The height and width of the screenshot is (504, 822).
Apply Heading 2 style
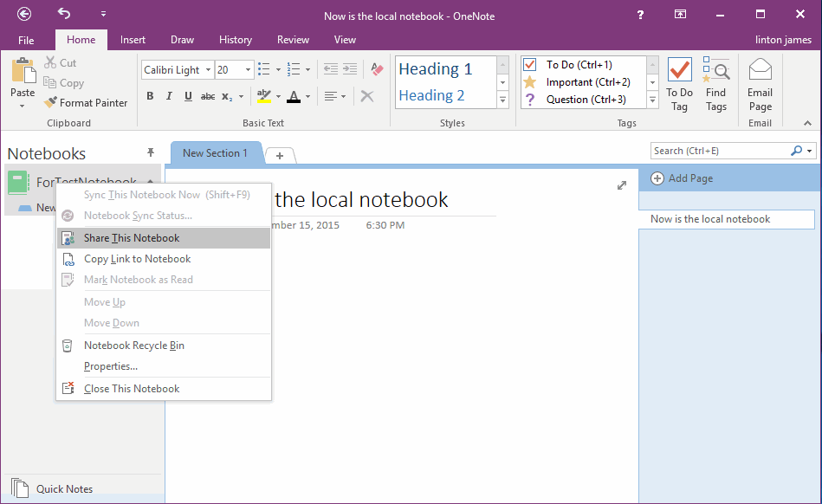[431, 95]
